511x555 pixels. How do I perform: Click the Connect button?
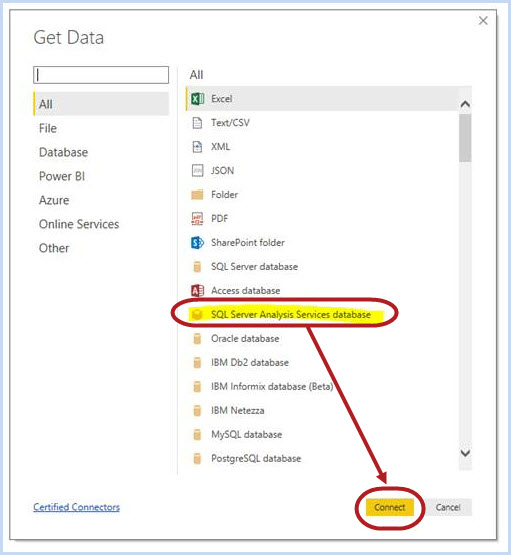(x=390, y=507)
